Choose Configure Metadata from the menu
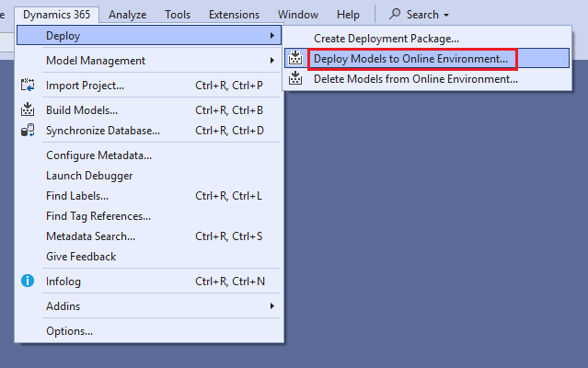Screen dimensions: 588x368 (x=98, y=155)
